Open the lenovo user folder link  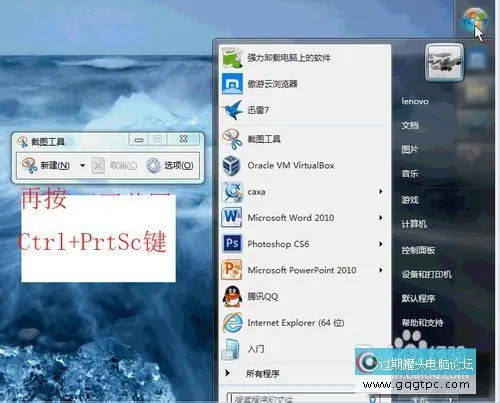pos(415,101)
